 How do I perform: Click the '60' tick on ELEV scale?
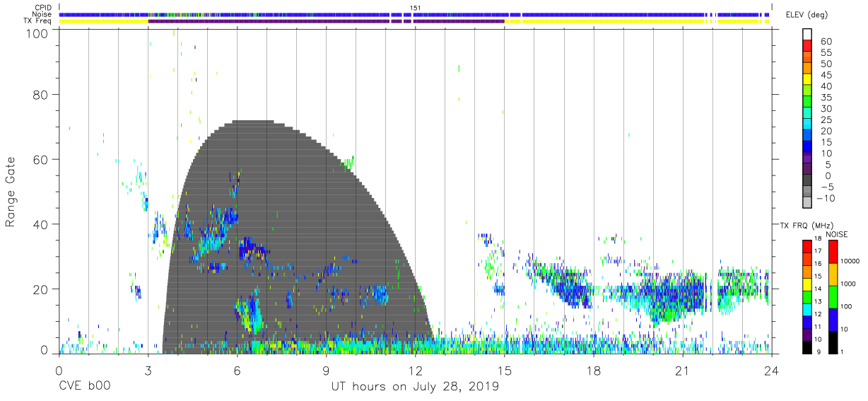click(826, 41)
